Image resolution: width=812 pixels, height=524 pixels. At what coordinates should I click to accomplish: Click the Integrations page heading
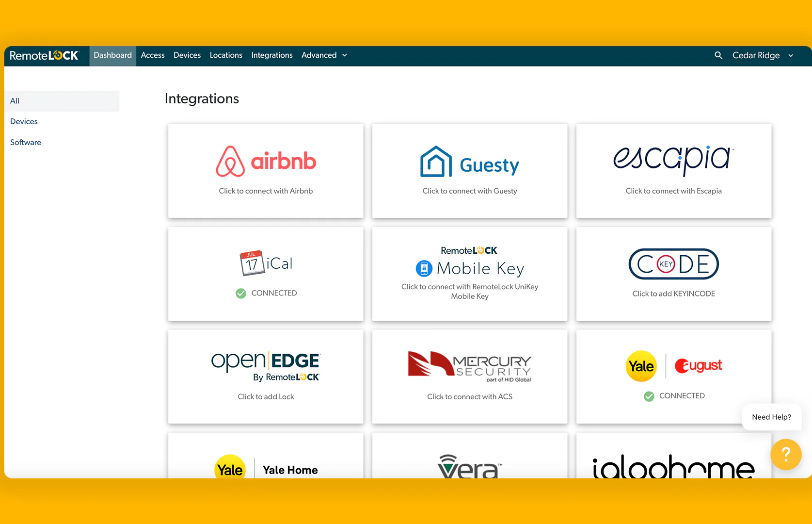pos(202,98)
